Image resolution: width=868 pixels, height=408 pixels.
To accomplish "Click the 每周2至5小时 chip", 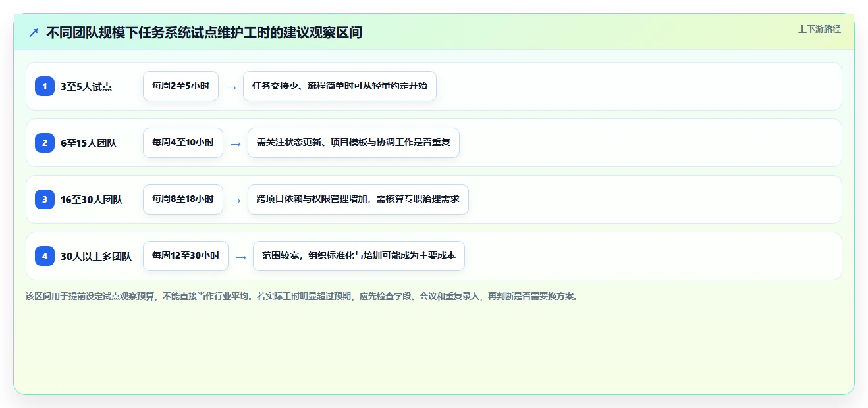I will (x=180, y=86).
